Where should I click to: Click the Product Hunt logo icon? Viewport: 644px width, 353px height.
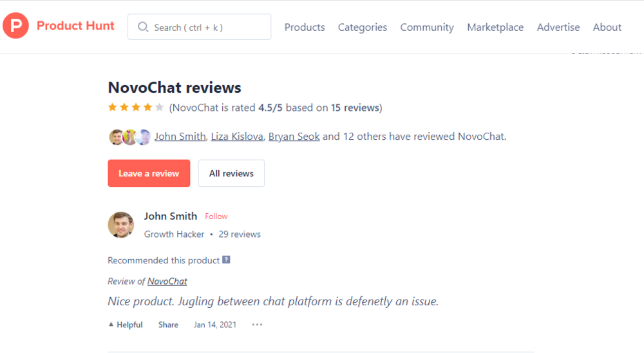pos(15,26)
